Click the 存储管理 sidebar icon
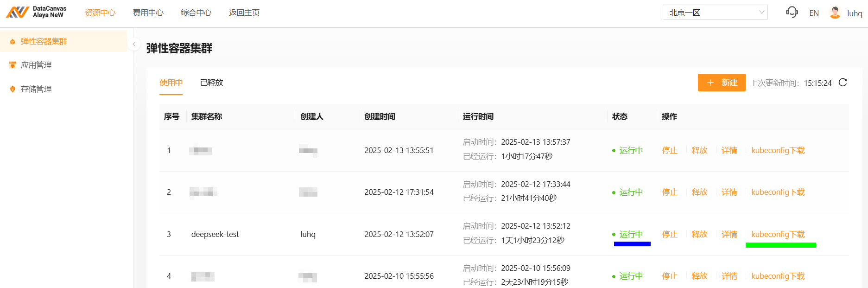The width and height of the screenshot is (868, 288). tap(13, 89)
